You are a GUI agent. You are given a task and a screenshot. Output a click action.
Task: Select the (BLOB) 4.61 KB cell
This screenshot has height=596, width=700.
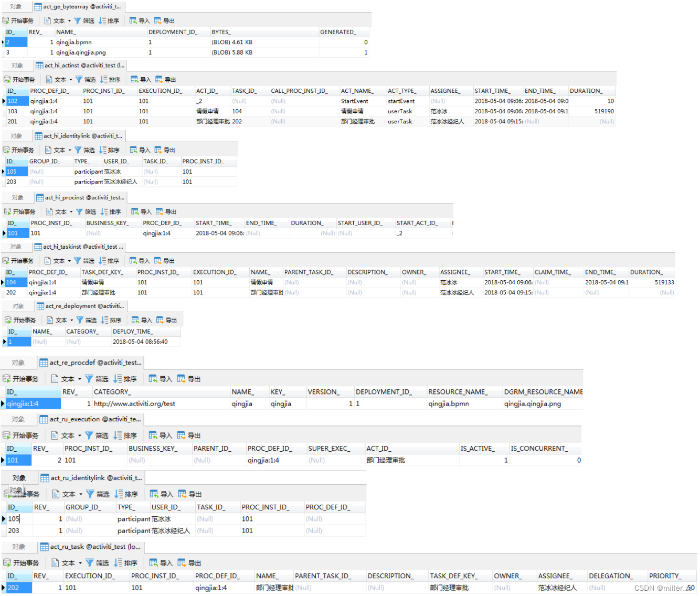(264, 42)
